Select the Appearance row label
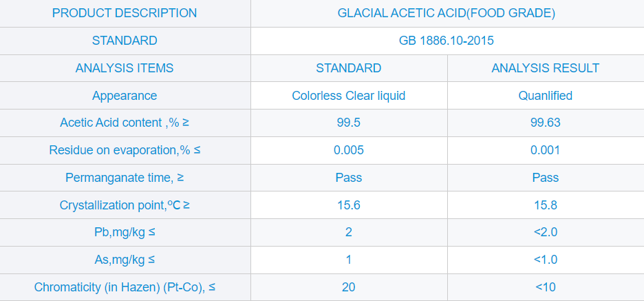This screenshot has width=644, height=301. 125,96
